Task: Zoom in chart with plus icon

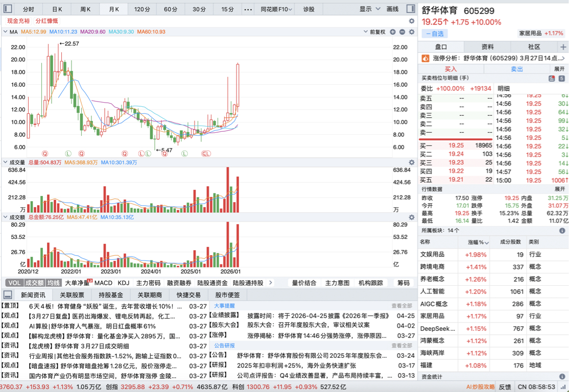Action: pos(393,32)
